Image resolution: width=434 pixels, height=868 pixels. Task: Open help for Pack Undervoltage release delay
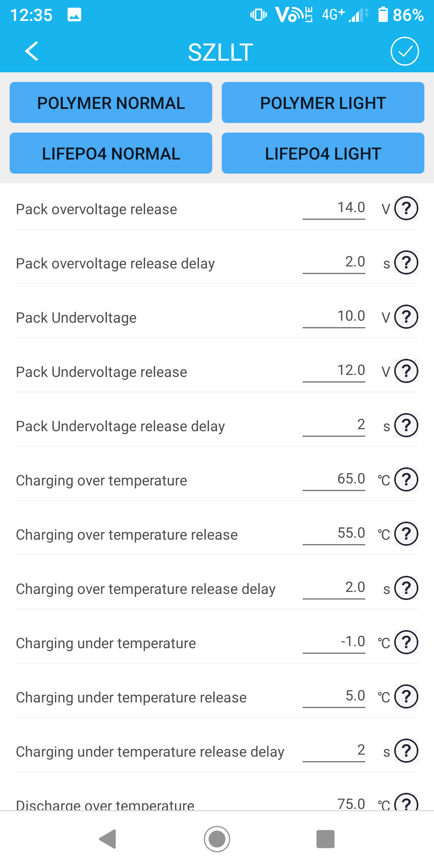click(x=406, y=425)
